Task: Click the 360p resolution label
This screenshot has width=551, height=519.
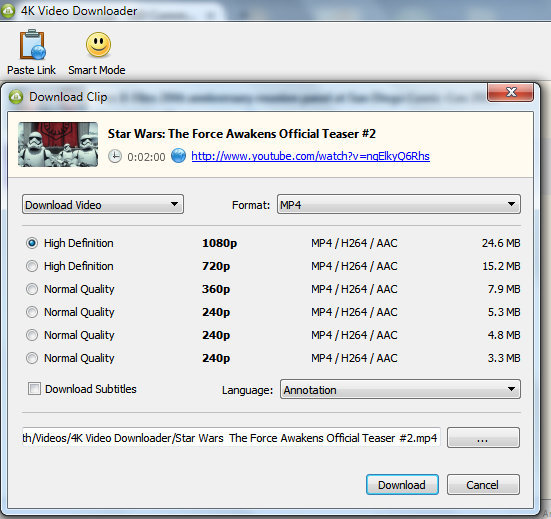Action: (216, 289)
